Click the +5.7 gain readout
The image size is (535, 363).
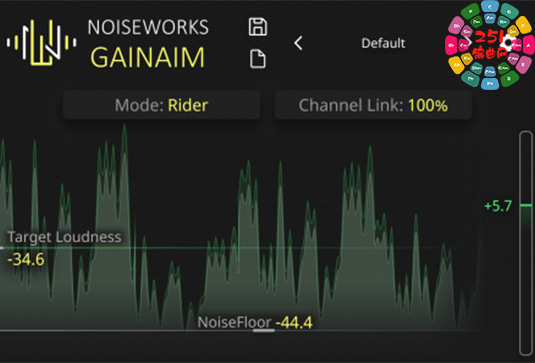click(498, 206)
